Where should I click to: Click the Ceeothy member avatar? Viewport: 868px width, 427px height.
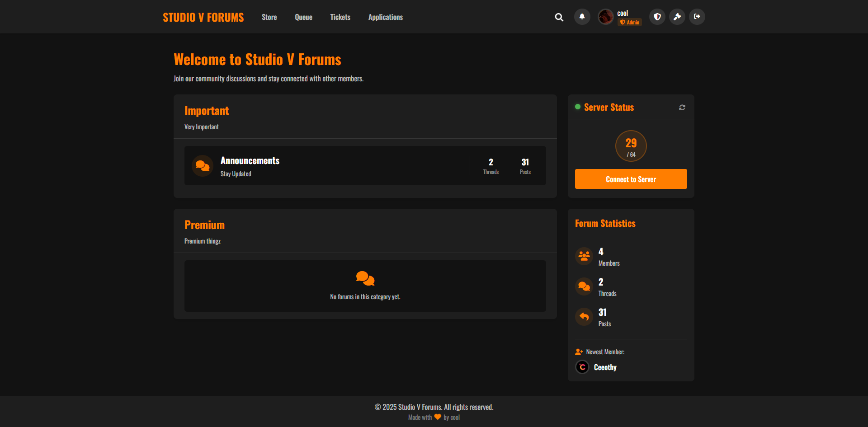pos(582,367)
